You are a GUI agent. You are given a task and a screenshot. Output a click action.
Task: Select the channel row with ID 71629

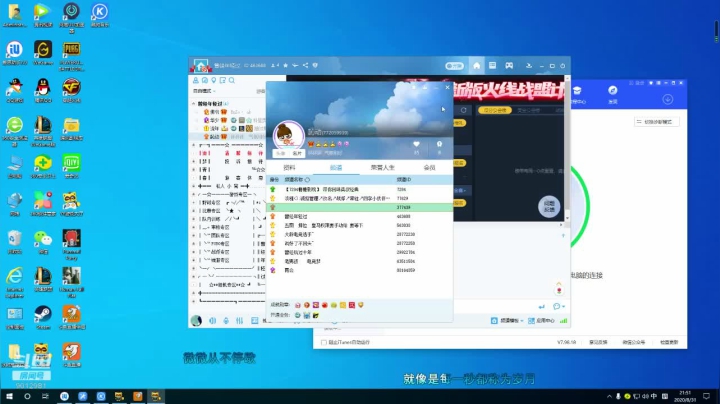[359, 198]
